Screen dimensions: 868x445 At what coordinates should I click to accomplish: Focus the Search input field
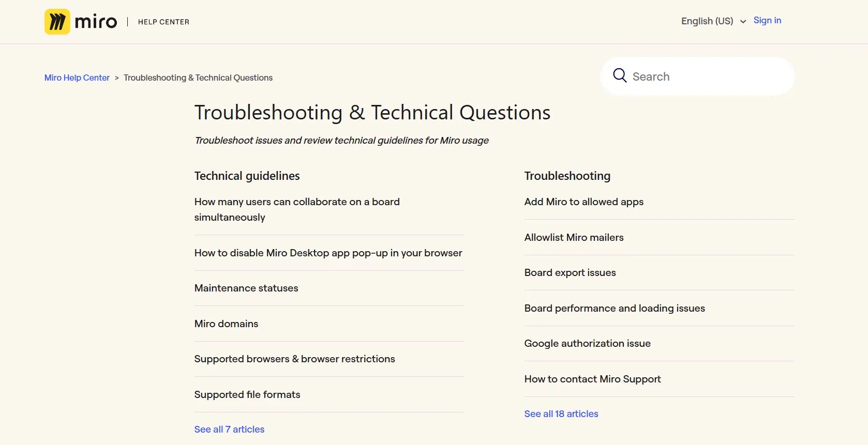point(697,76)
